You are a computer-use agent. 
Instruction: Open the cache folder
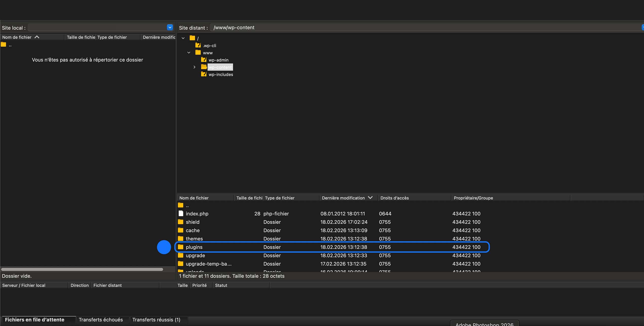(x=192, y=230)
